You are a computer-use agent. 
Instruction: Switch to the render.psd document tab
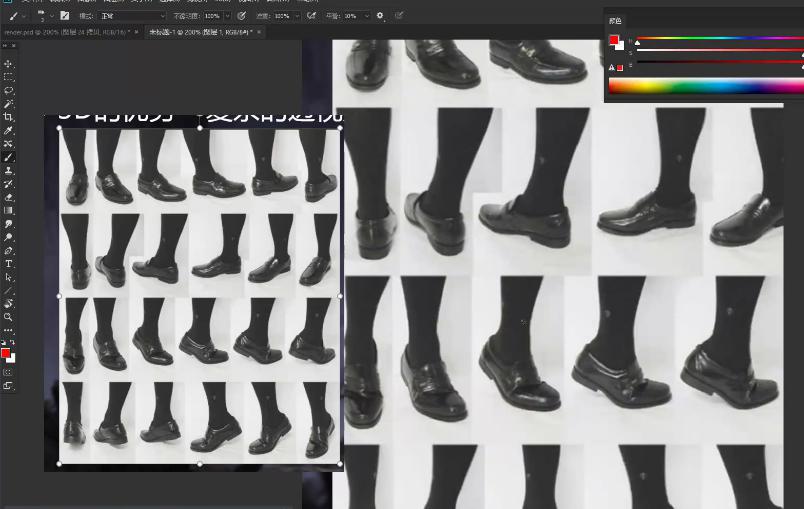(x=67, y=32)
